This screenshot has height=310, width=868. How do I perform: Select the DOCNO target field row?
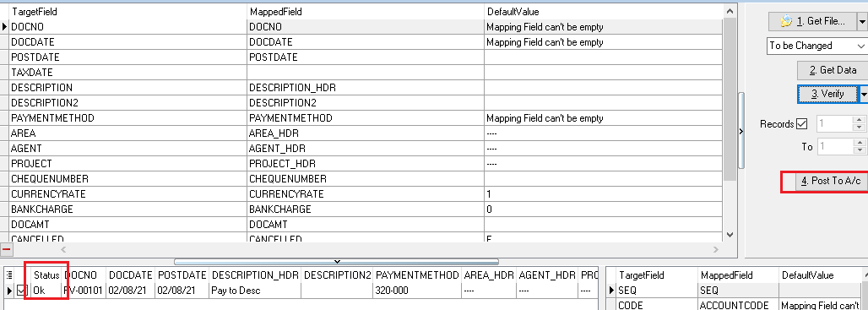[127, 27]
